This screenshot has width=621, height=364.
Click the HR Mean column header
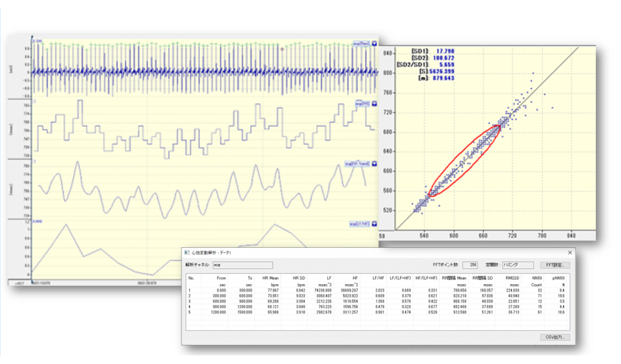pyautogui.click(x=270, y=278)
